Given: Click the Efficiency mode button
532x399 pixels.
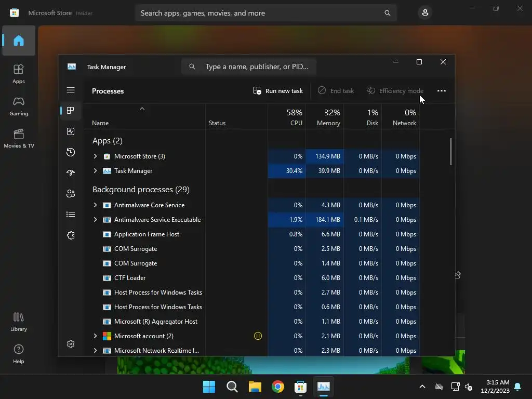Looking at the screenshot, I should pos(395,90).
